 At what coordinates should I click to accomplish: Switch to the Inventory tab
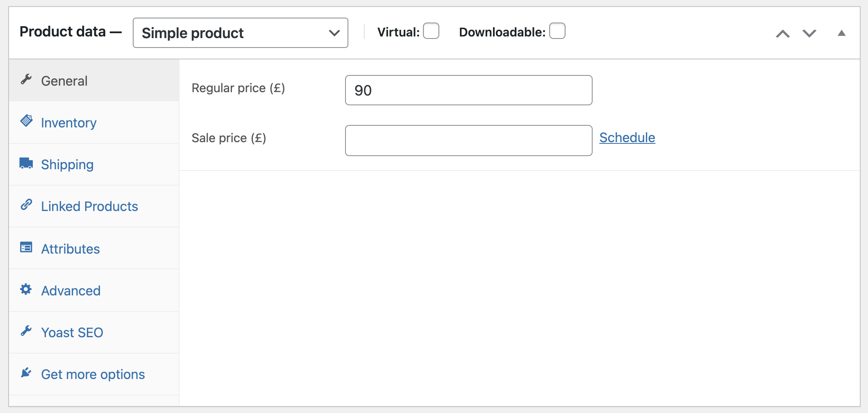pyautogui.click(x=69, y=123)
